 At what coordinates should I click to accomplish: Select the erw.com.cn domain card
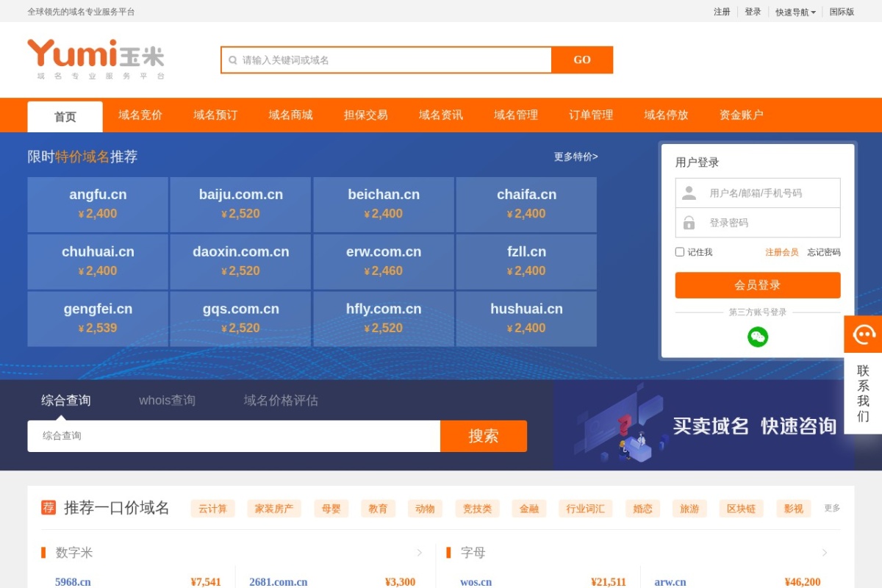(384, 262)
